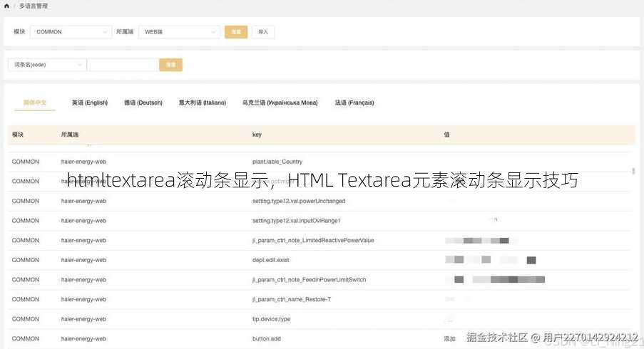The height and width of the screenshot is (349, 644).
Task: Go to the home icon in the breadcrumb
Action: [x=6, y=6]
